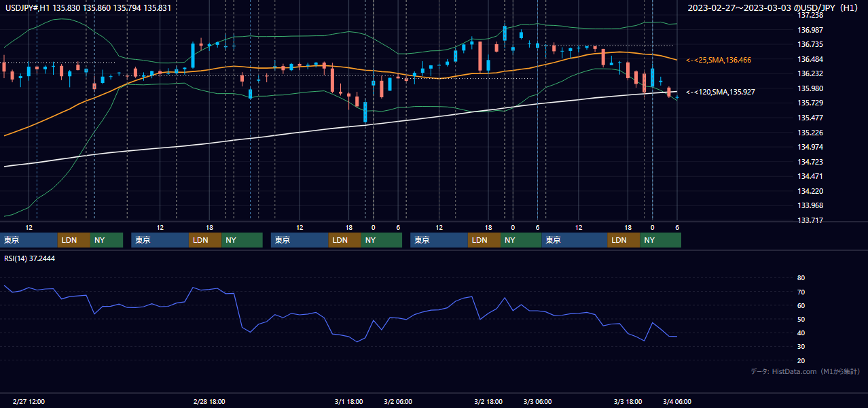This screenshot has width=868, height=408.
Task: Click price axis value 135.226
Action: [x=810, y=133]
